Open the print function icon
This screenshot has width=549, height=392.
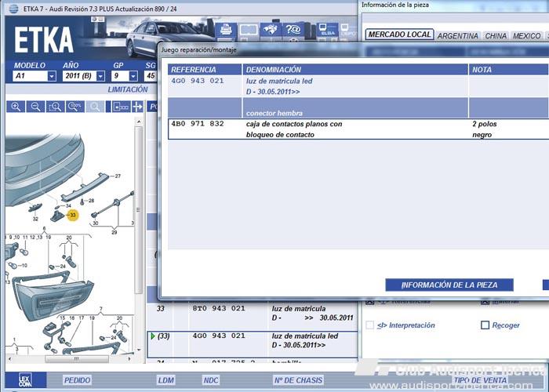click(226, 31)
